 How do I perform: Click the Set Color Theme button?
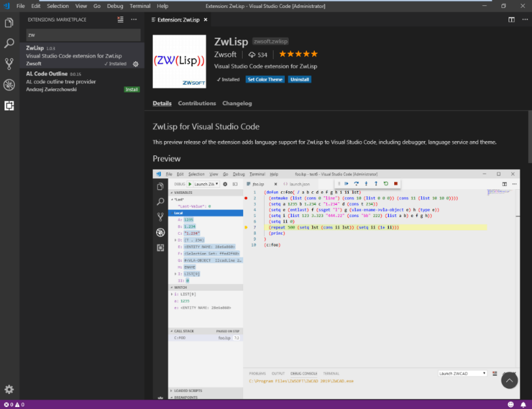coord(265,79)
